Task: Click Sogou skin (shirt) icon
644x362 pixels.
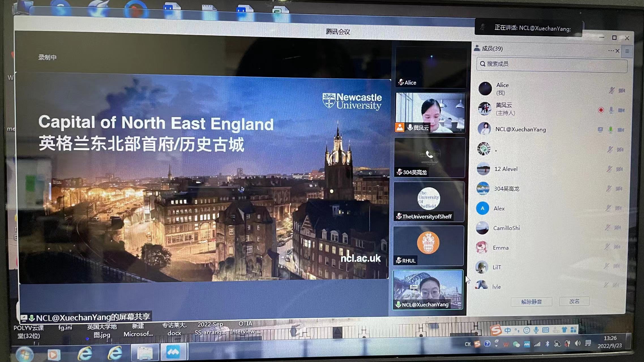Action: point(564,330)
